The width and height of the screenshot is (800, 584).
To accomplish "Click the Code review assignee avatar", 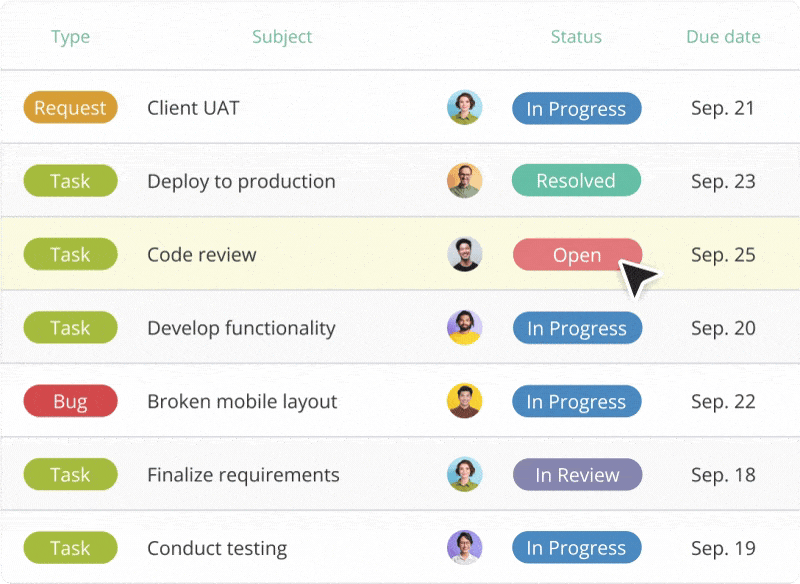I will pyautogui.click(x=464, y=254).
